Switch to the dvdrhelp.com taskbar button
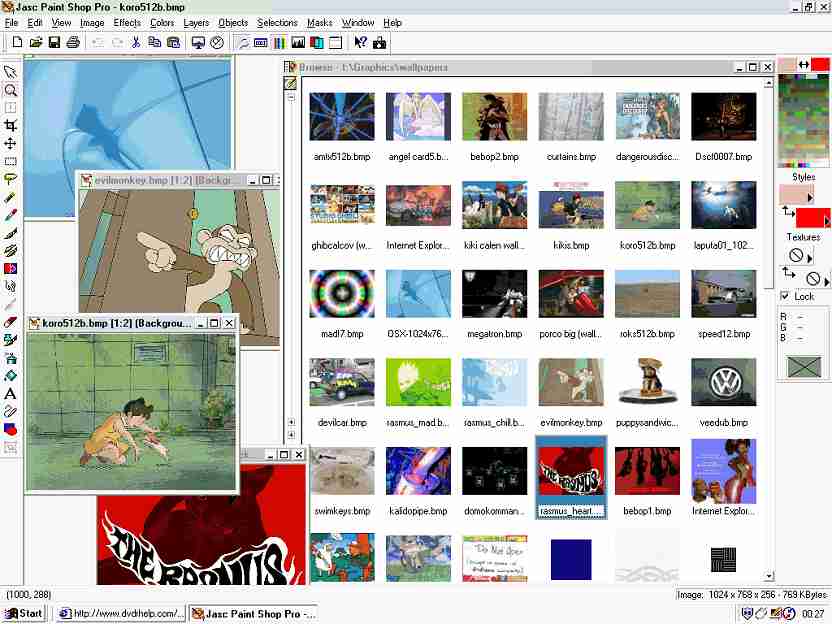This screenshot has height=624, width=832. pyautogui.click(x=122, y=613)
